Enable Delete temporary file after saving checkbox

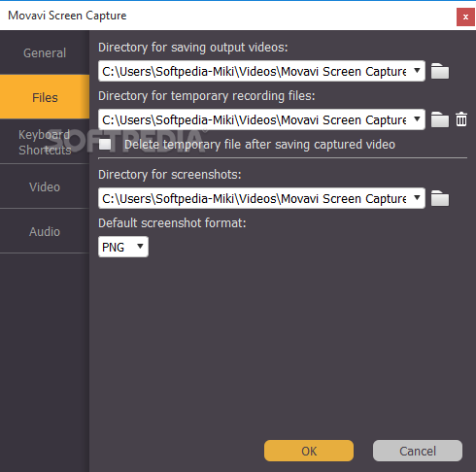point(105,145)
